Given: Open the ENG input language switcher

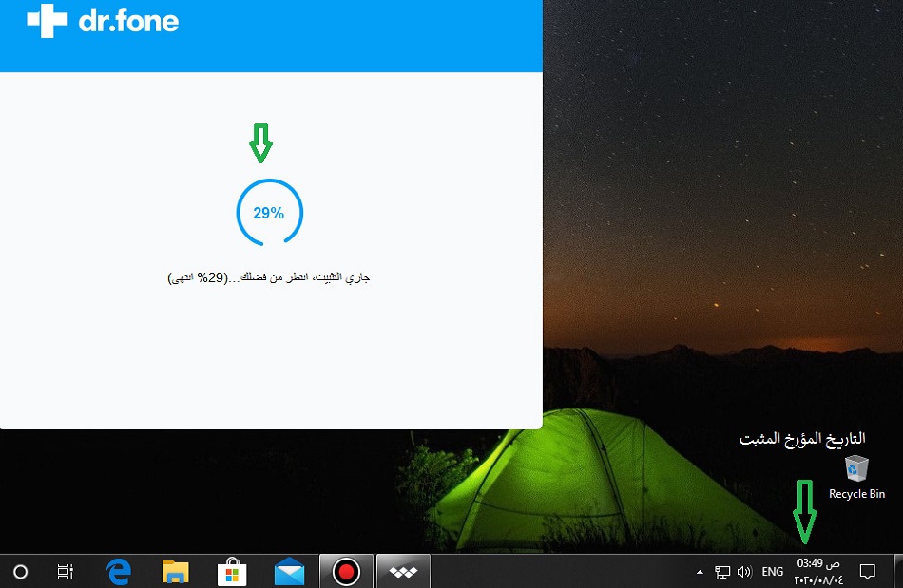Looking at the screenshot, I should click(773, 572).
